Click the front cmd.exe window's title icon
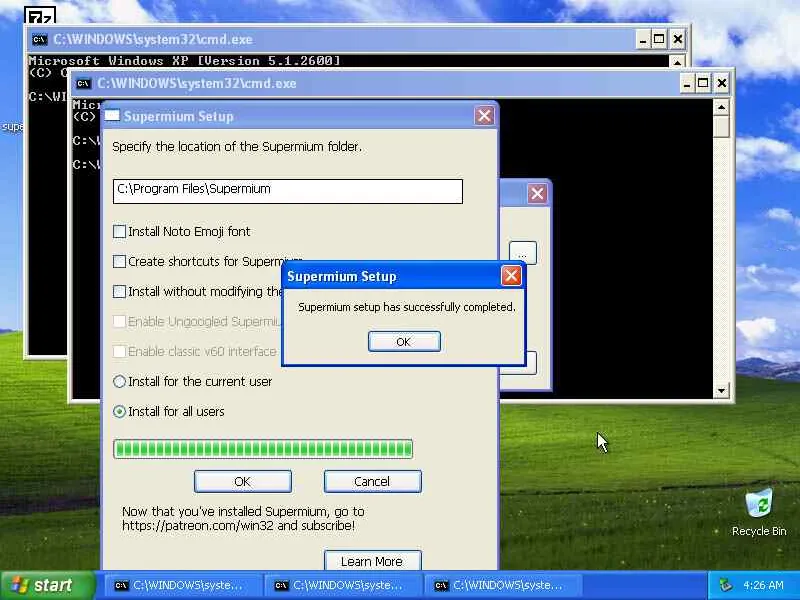 pyautogui.click(x=84, y=84)
